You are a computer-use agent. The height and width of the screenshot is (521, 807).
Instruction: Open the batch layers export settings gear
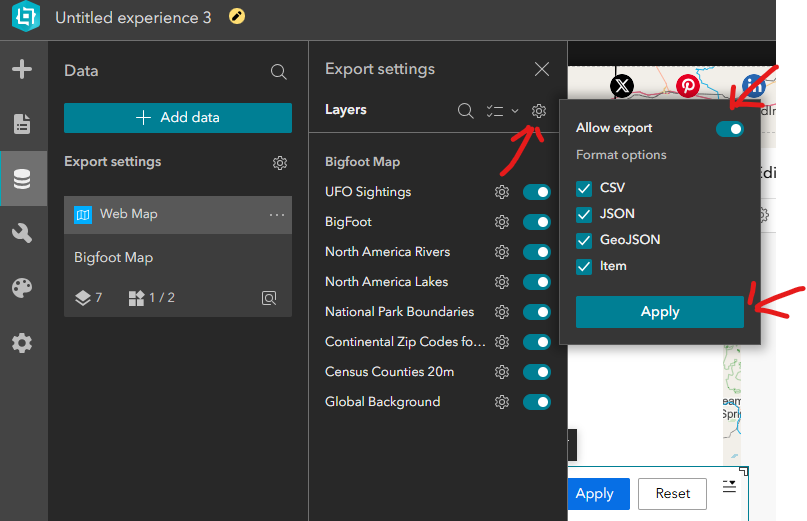point(539,111)
